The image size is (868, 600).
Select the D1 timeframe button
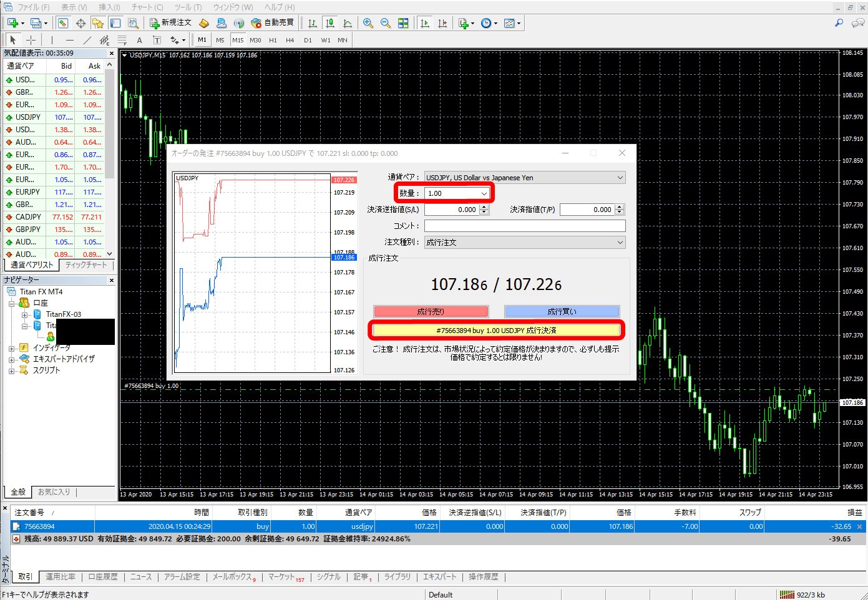[x=308, y=40]
